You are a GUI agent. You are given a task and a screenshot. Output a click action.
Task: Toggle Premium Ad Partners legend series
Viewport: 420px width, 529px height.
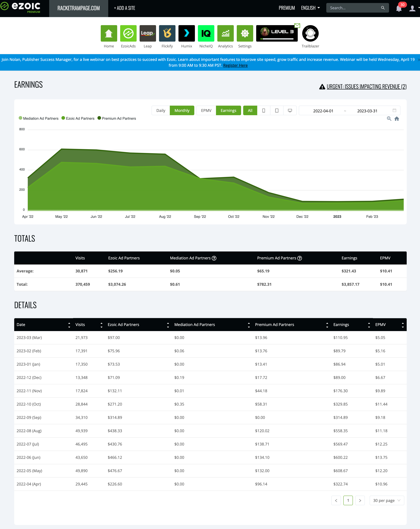pyautogui.click(x=117, y=118)
